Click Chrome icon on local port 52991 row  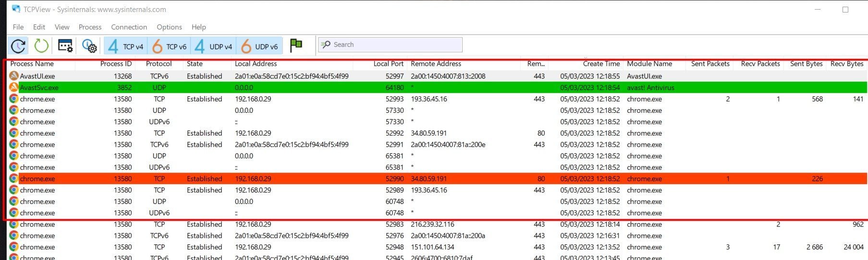coord(14,144)
